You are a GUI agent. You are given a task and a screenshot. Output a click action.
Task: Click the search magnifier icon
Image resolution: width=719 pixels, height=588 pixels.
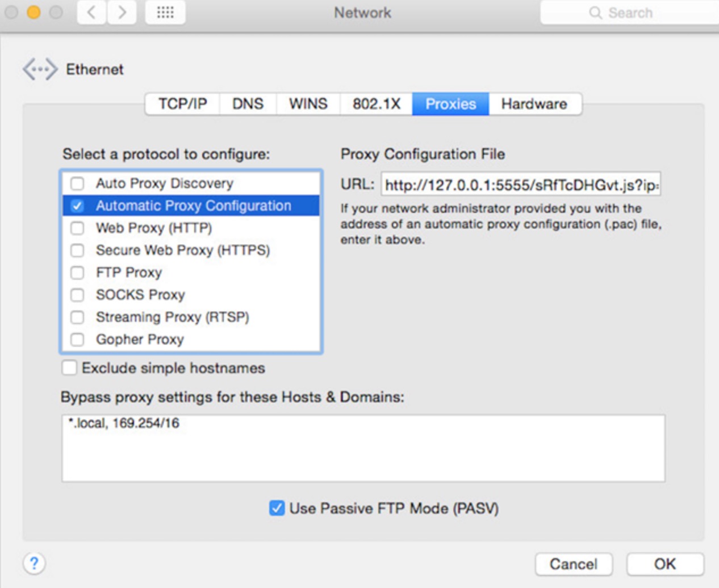[595, 12]
